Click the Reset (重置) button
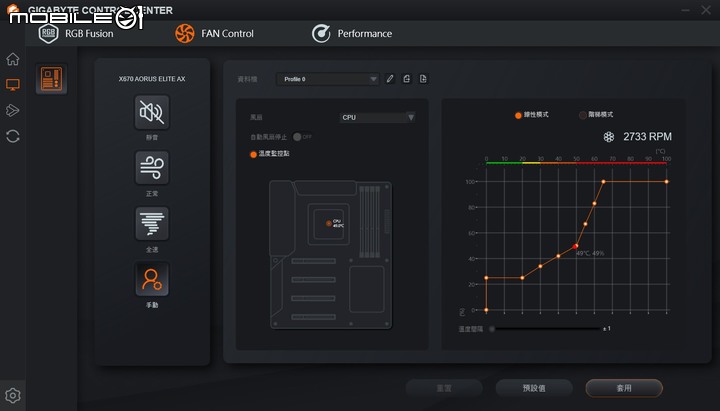The image size is (720, 411). (444, 388)
